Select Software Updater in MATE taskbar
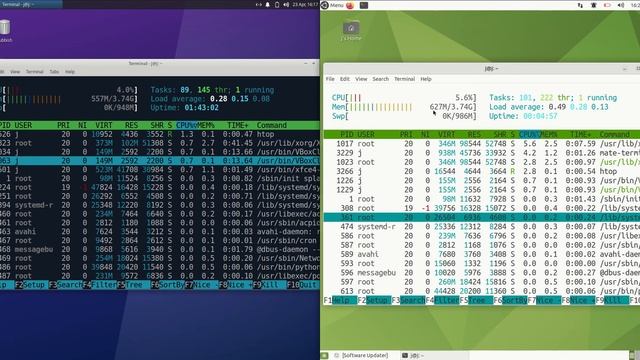The image size is (640, 360). [x=361, y=356]
